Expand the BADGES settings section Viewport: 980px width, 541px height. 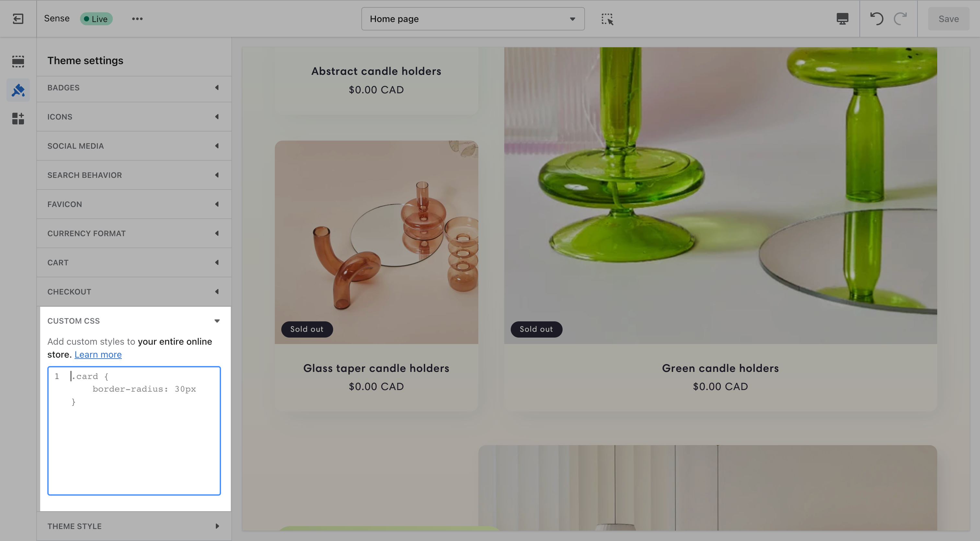[x=133, y=87]
